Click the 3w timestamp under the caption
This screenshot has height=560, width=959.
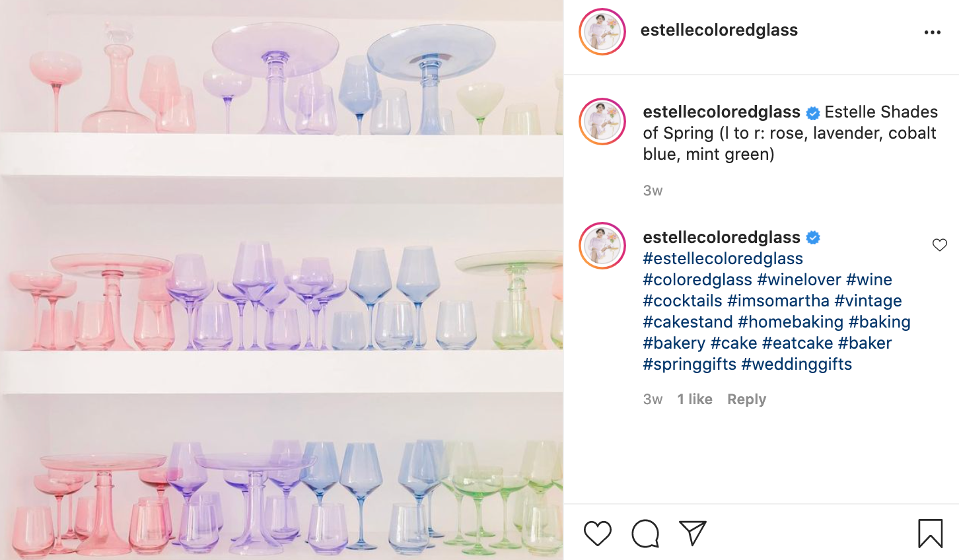(x=653, y=191)
